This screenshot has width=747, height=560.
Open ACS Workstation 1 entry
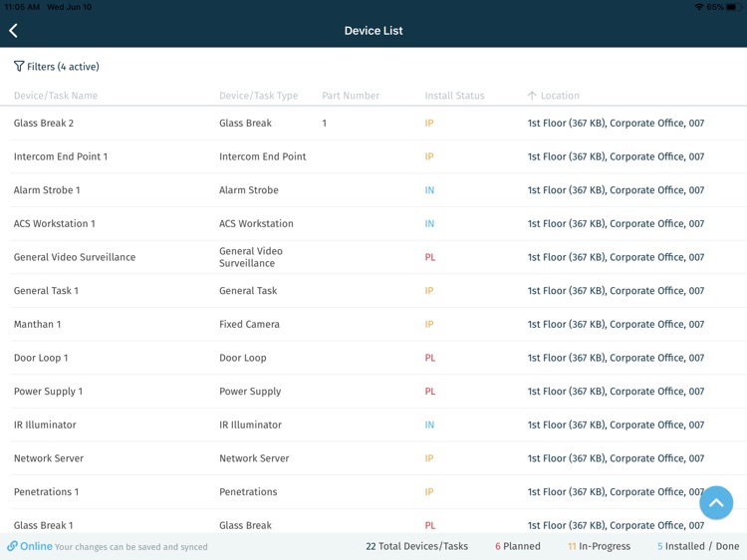(x=55, y=223)
